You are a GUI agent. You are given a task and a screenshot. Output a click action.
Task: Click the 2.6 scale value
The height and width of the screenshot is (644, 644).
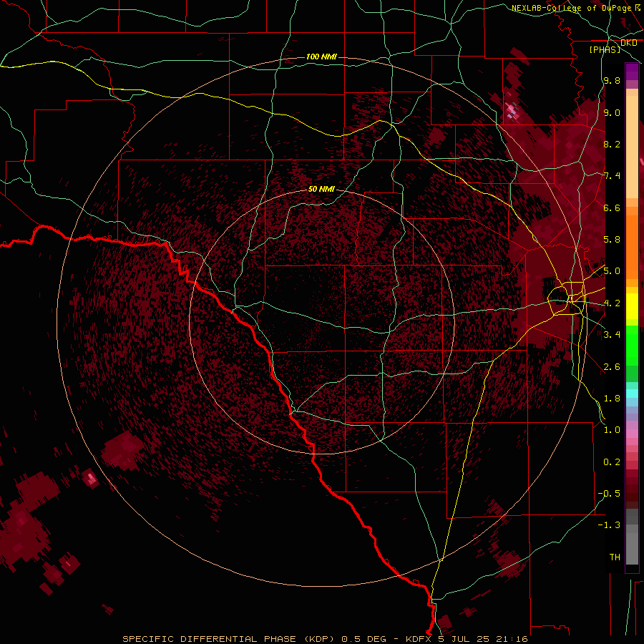(612, 367)
